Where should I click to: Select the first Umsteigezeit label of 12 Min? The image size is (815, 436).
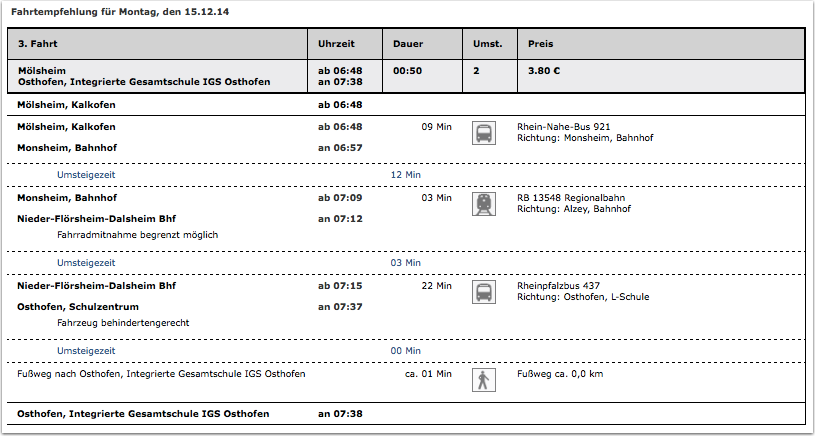point(86,175)
